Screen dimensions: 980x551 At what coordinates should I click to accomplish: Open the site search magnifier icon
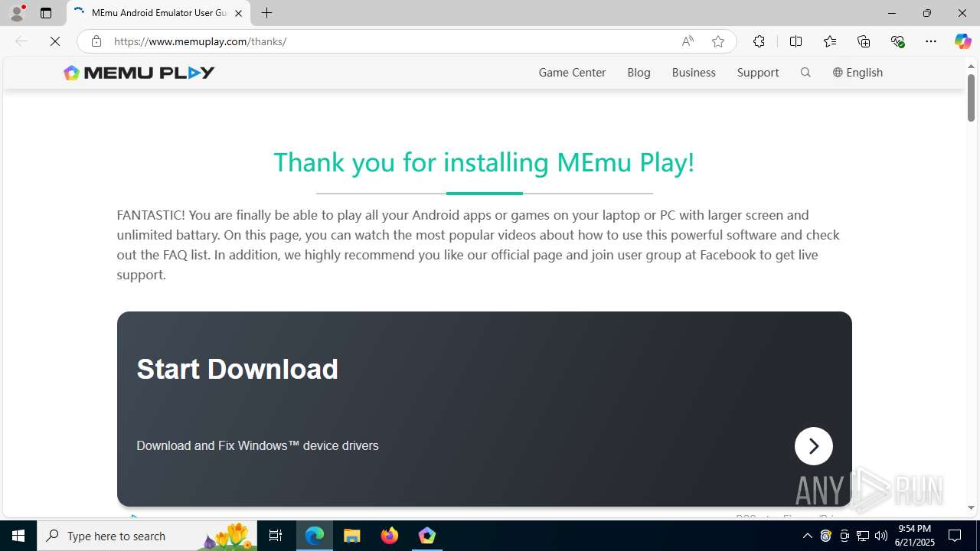point(805,73)
